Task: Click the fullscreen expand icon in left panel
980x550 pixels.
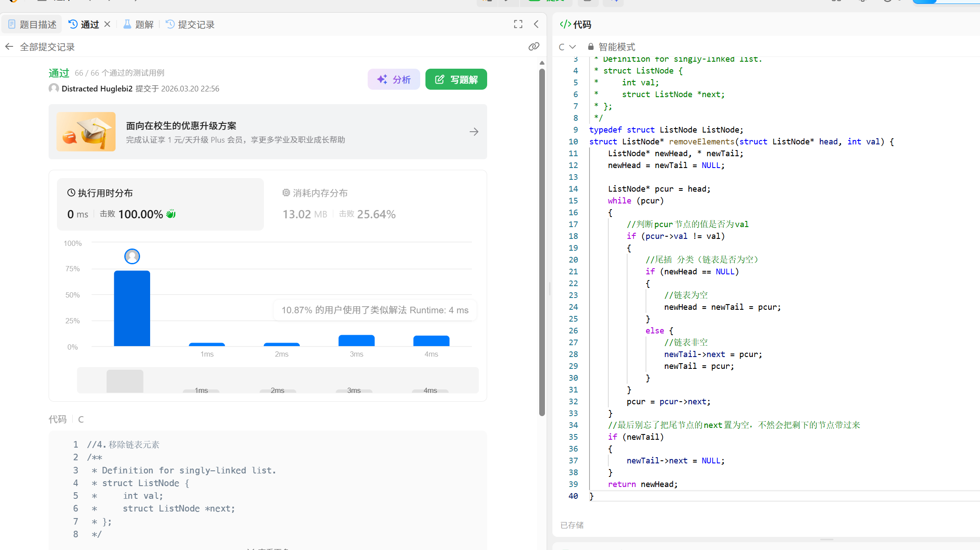Action: [518, 25]
